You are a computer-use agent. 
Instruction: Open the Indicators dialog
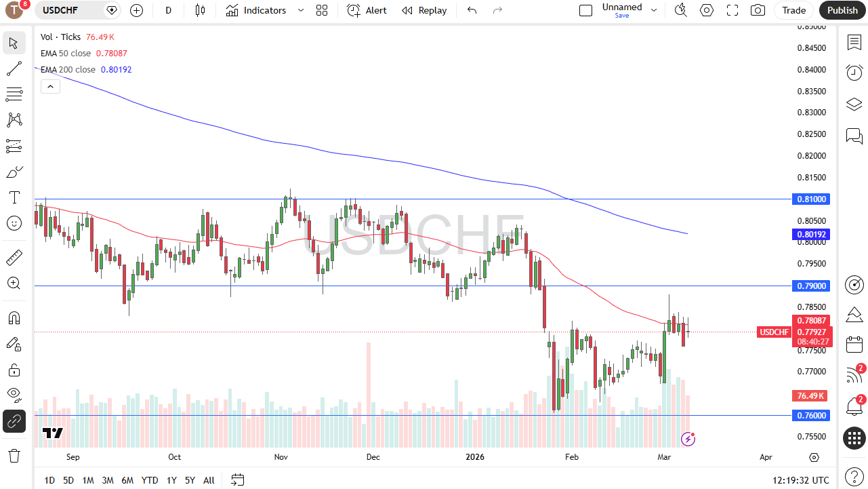[x=256, y=10]
